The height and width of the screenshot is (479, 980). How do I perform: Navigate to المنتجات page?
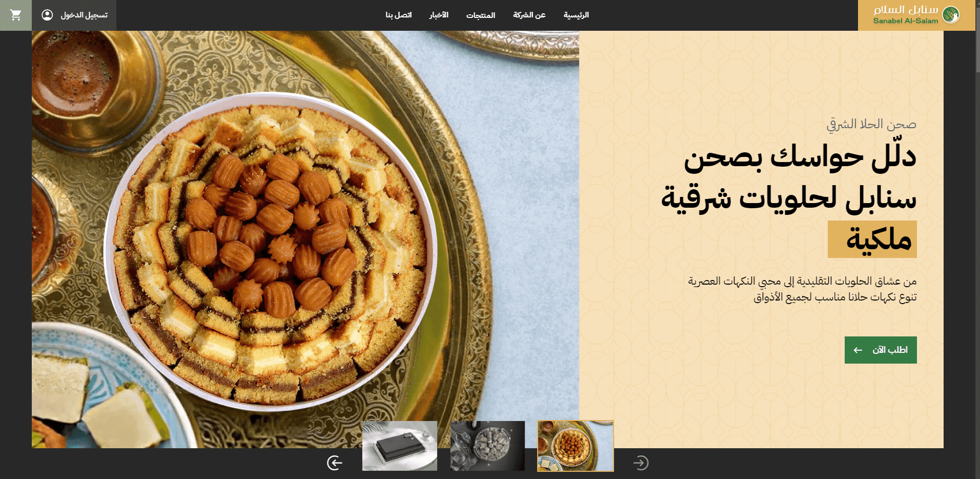(481, 15)
